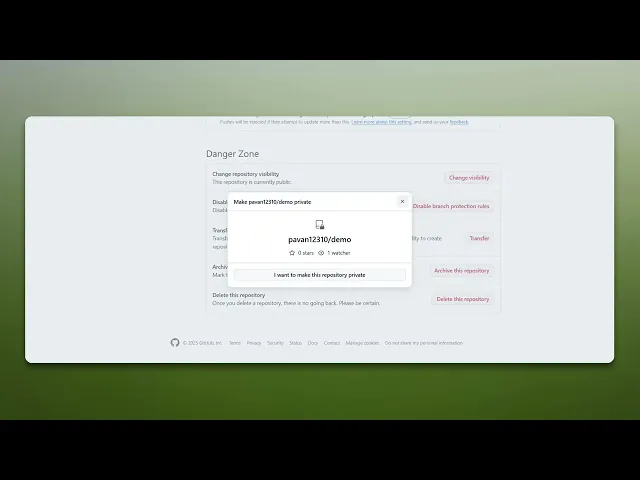Confirm I want to make this repository private

(320, 275)
